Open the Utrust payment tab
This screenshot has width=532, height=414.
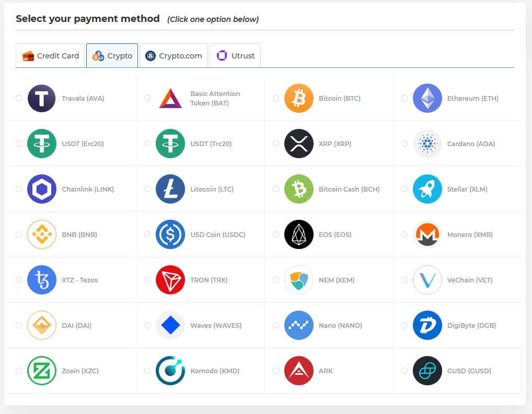pyautogui.click(x=235, y=56)
